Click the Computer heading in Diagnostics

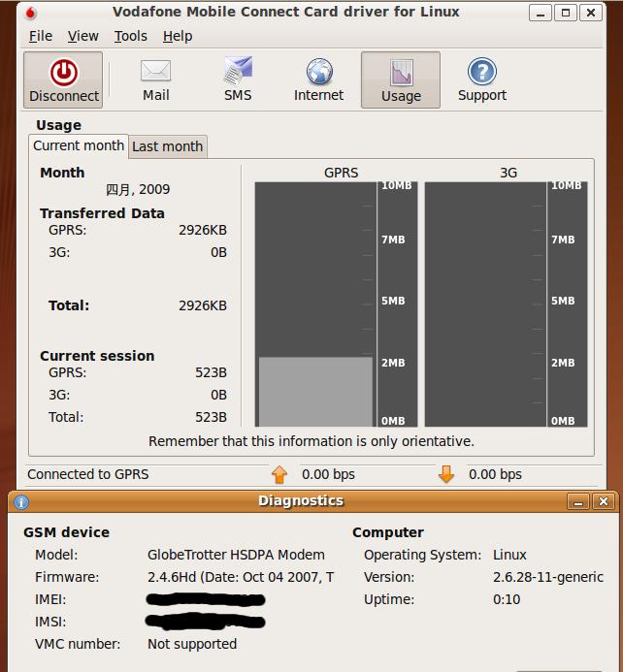click(388, 532)
